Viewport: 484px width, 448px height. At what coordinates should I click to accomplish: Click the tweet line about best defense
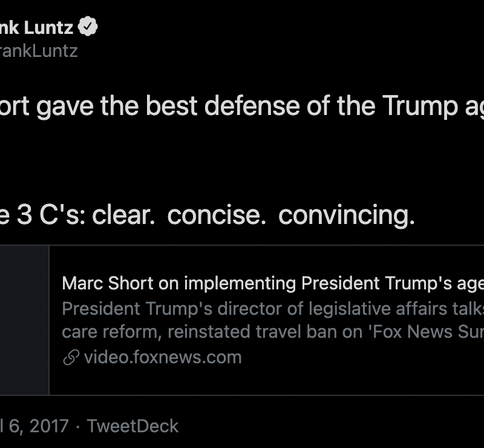click(242, 107)
